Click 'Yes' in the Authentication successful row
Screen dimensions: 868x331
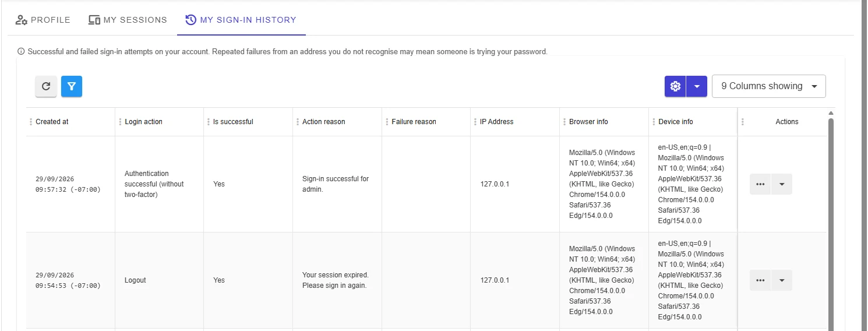(x=219, y=184)
